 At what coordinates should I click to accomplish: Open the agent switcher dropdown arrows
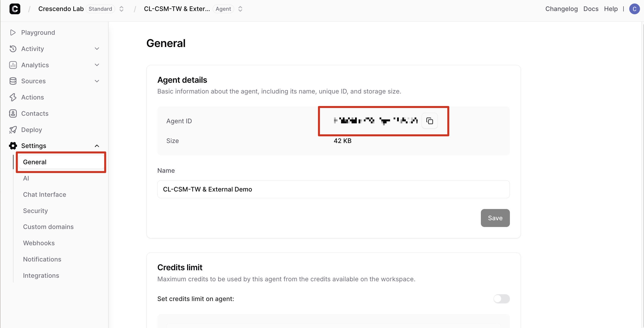(x=240, y=9)
